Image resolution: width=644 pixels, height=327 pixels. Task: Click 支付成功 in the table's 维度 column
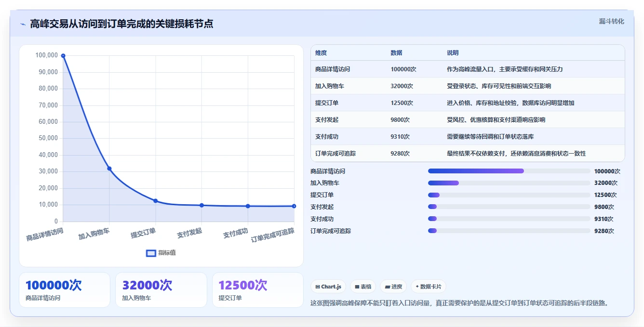[x=327, y=137]
